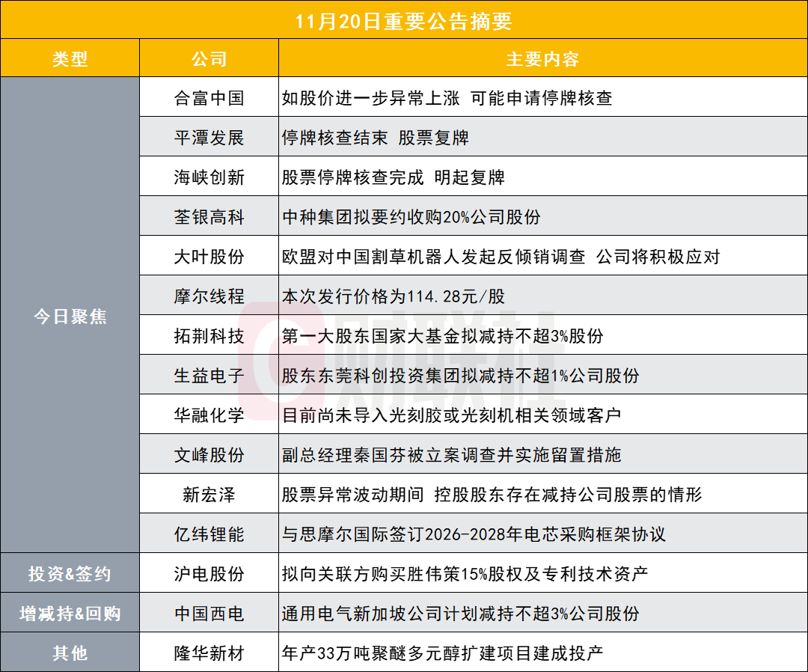Select company cell '拓荆科技'
The image size is (808, 672).
click(209, 335)
